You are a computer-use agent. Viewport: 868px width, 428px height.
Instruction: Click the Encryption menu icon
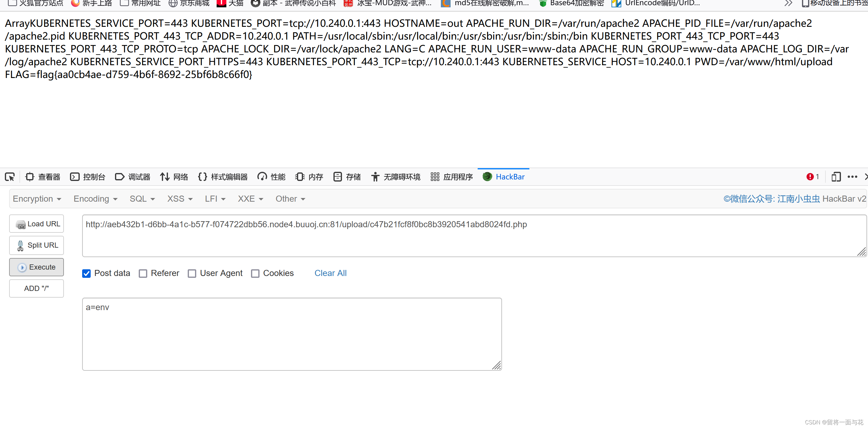(36, 199)
